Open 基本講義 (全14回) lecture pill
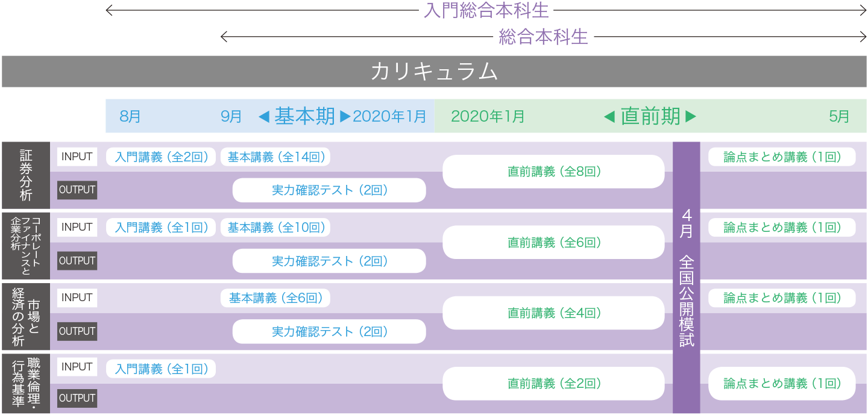The height and width of the screenshot is (415, 868). 276,157
